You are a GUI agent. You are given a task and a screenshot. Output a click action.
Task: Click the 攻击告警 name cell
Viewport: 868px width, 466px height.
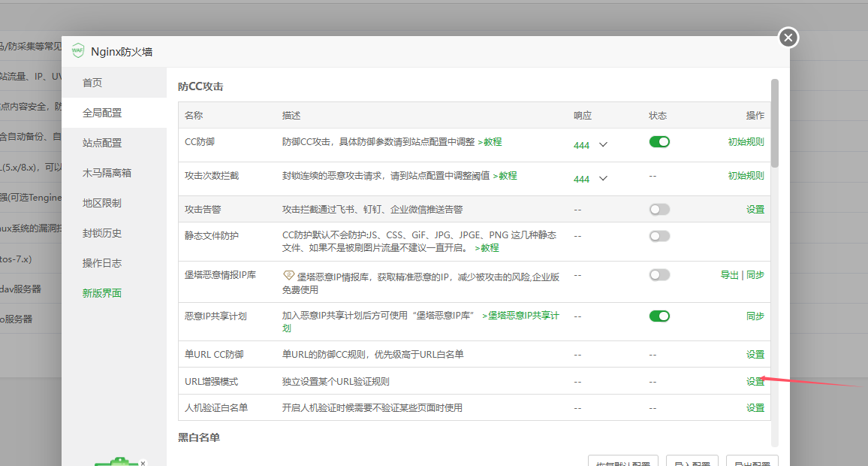[203, 210]
